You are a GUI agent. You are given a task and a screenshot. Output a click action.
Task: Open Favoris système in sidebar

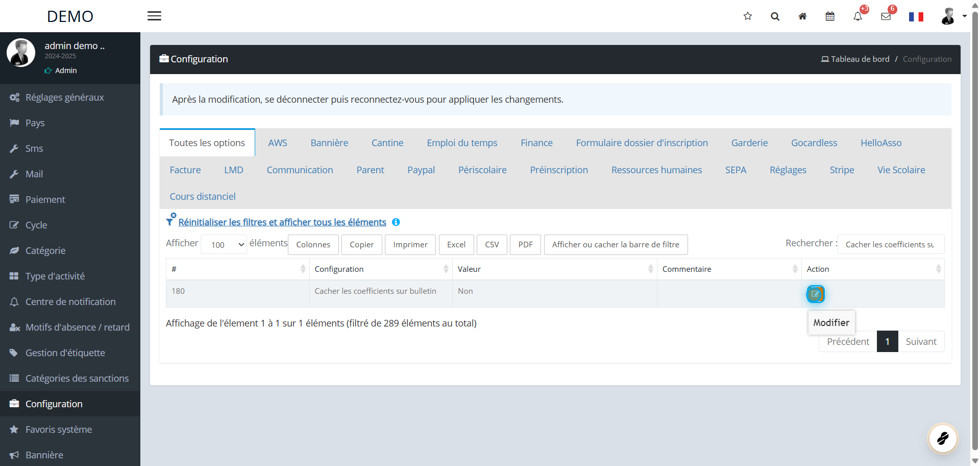click(70, 429)
